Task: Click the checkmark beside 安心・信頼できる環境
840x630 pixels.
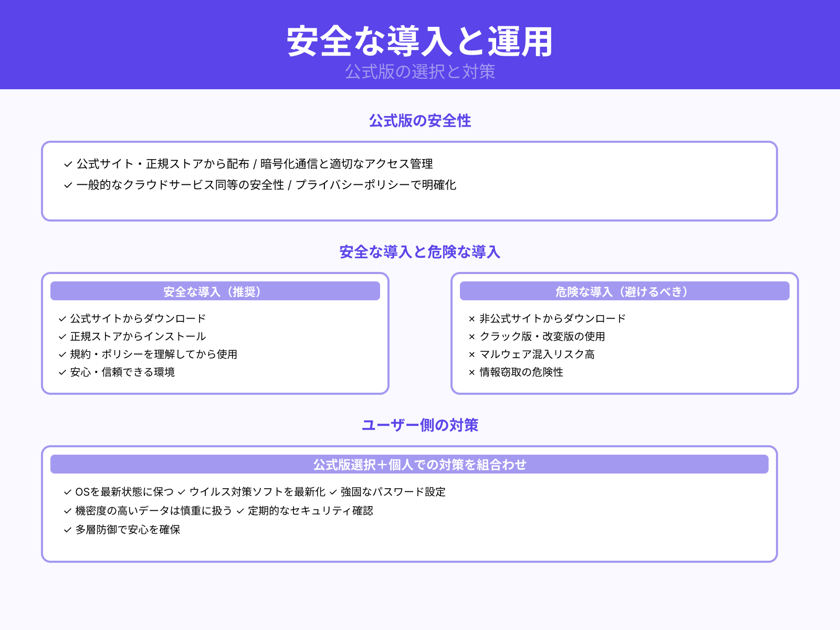Action: [61, 373]
